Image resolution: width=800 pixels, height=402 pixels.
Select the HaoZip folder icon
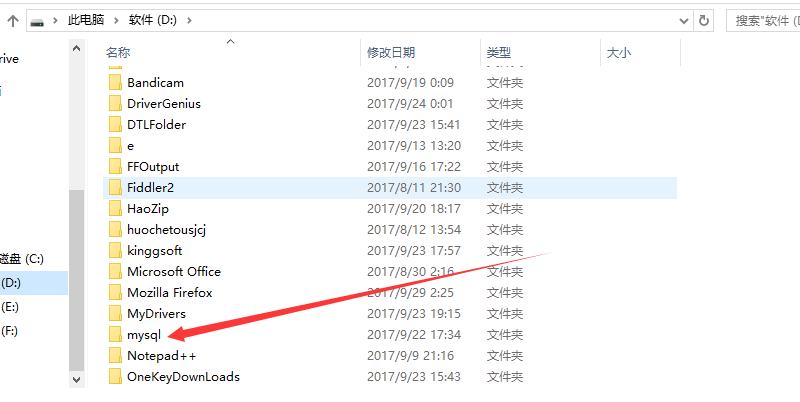coord(115,209)
